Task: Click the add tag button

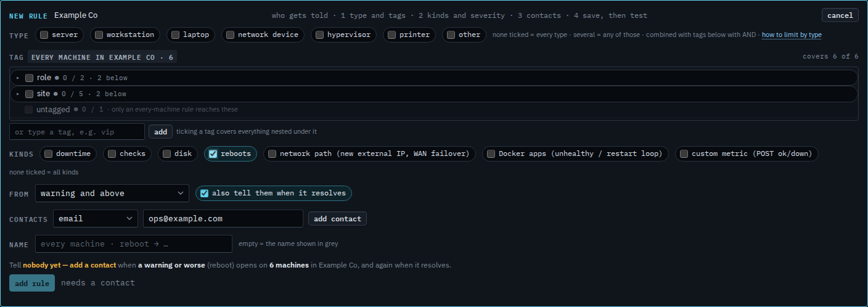Action: coord(160,132)
